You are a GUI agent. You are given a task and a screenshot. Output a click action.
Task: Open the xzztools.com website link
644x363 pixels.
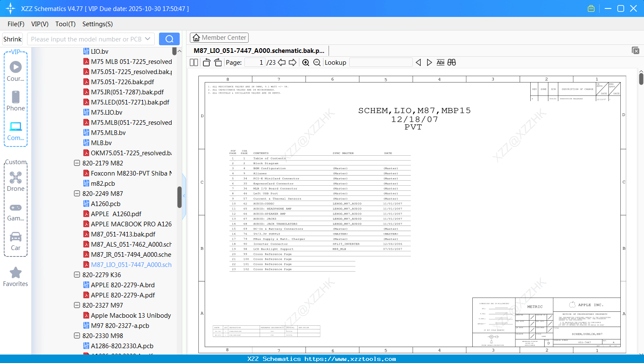click(x=350, y=359)
